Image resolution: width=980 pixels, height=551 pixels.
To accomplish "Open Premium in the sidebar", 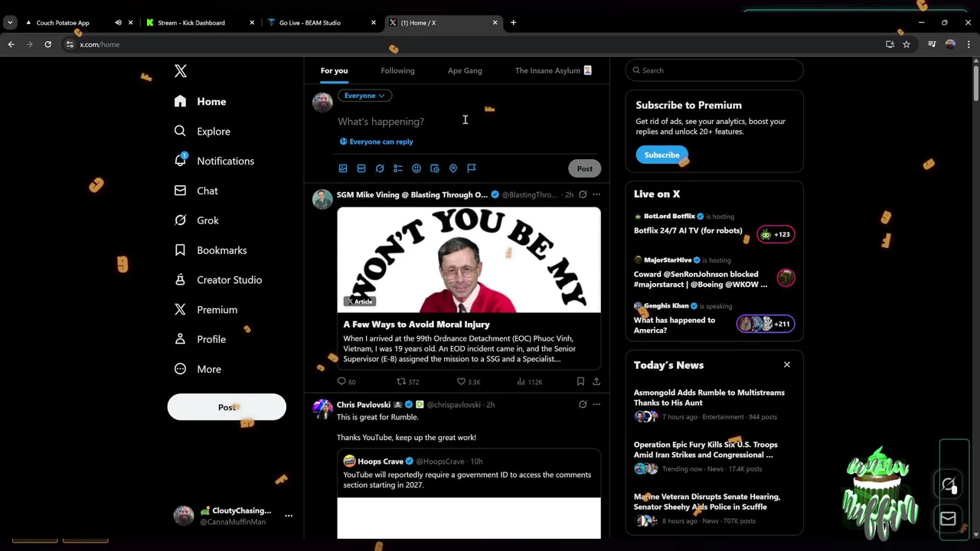I will [205, 310].
